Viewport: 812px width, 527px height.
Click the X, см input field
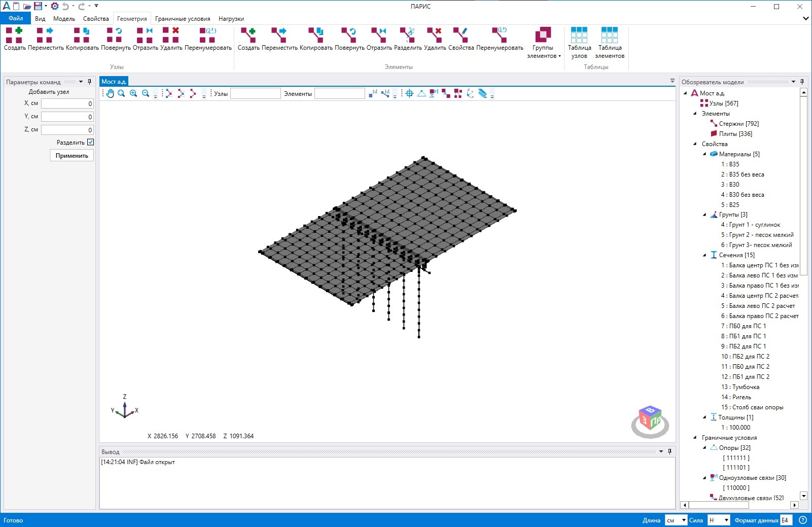(x=67, y=103)
